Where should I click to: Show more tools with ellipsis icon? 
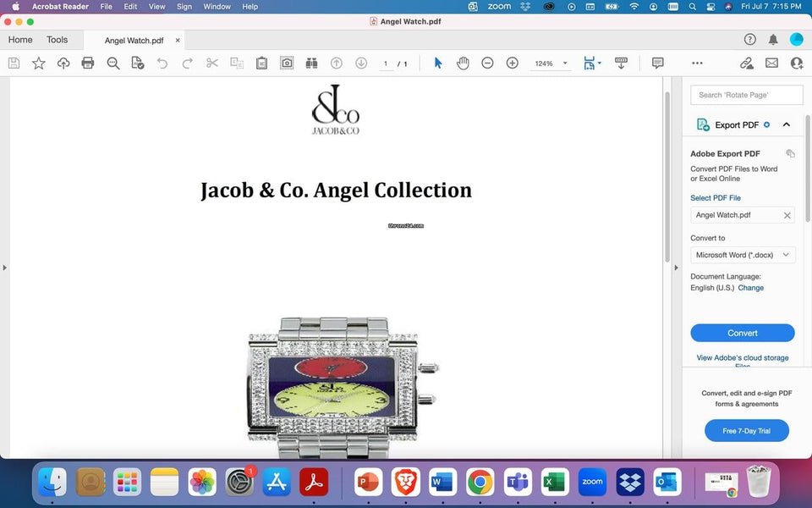pos(698,63)
